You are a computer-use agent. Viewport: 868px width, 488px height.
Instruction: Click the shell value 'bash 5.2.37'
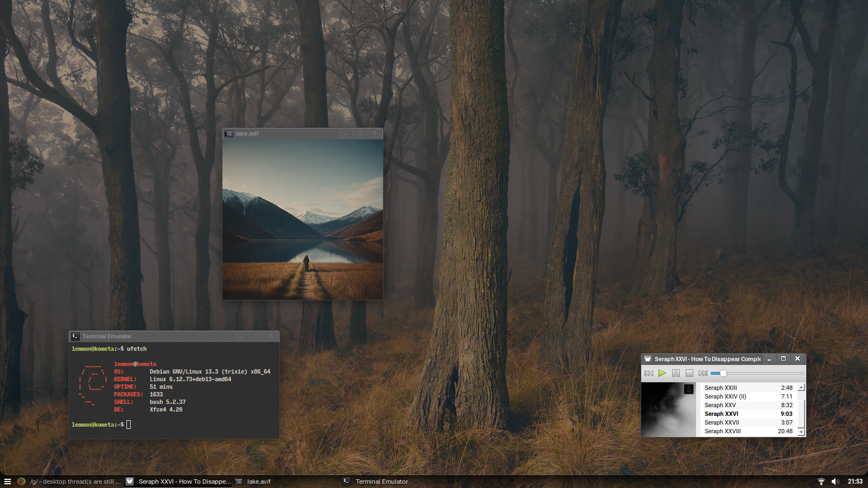[x=168, y=402]
